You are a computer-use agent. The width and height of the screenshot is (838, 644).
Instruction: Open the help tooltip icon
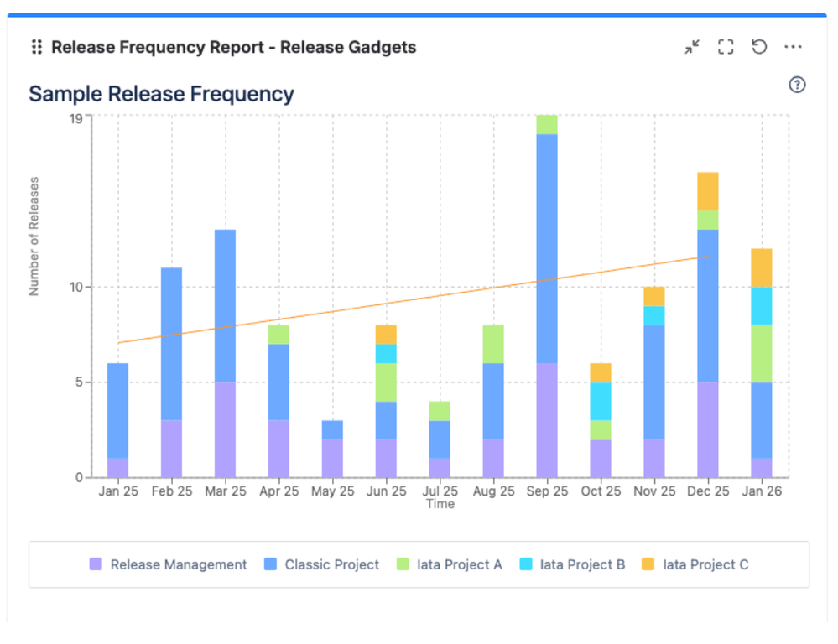(797, 85)
